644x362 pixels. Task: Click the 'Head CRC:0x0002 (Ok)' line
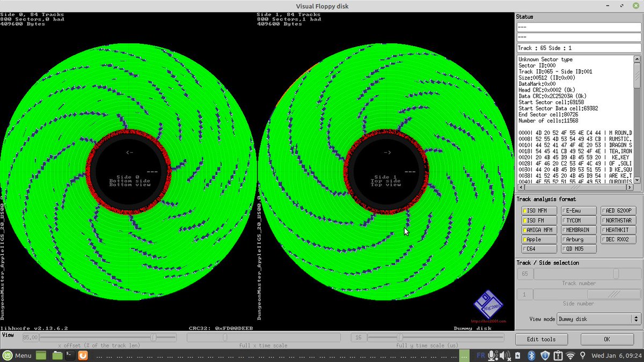pyautogui.click(x=548, y=90)
